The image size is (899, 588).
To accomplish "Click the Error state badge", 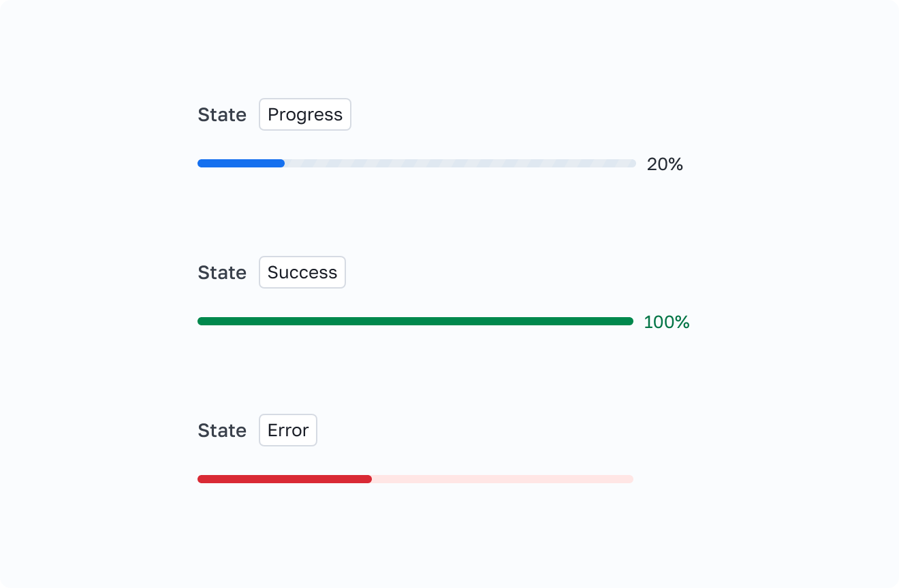I will coord(287,430).
